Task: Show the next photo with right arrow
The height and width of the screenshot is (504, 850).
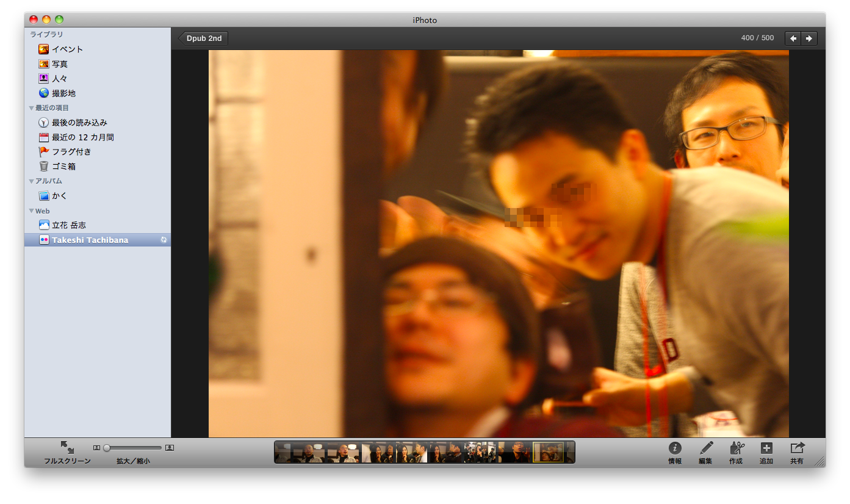Action: pos(809,38)
